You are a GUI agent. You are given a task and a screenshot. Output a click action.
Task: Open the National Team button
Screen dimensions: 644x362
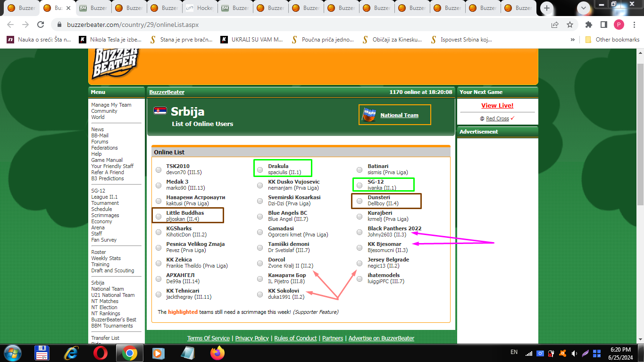point(395,115)
